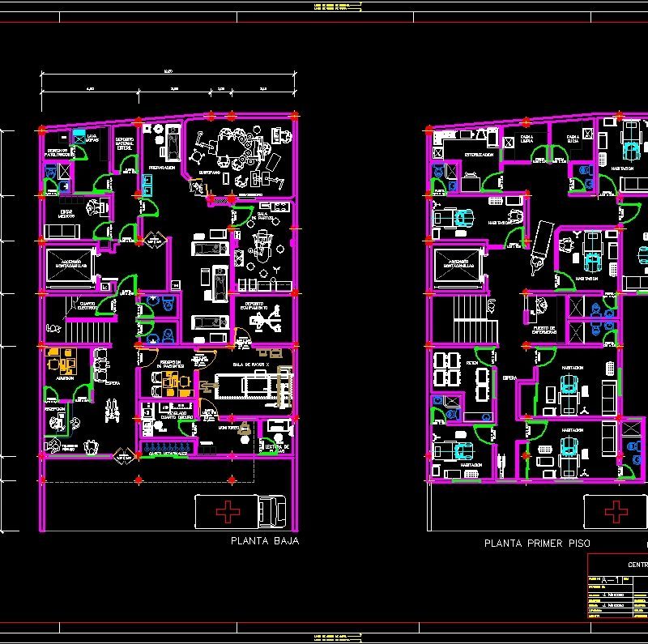Click the ESPERA label on the first floor
Image resolution: width=648 pixels, height=644 pixels.
(509, 376)
